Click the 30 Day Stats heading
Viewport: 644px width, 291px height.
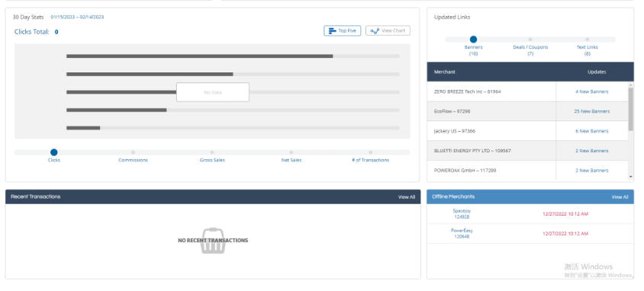coord(28,18)
